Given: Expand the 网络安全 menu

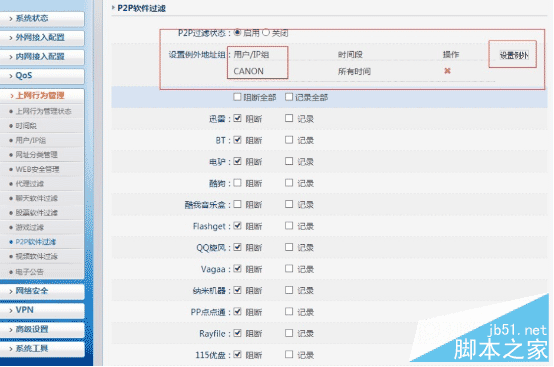Looking at the screenshot, I should (x=42, y=291).
